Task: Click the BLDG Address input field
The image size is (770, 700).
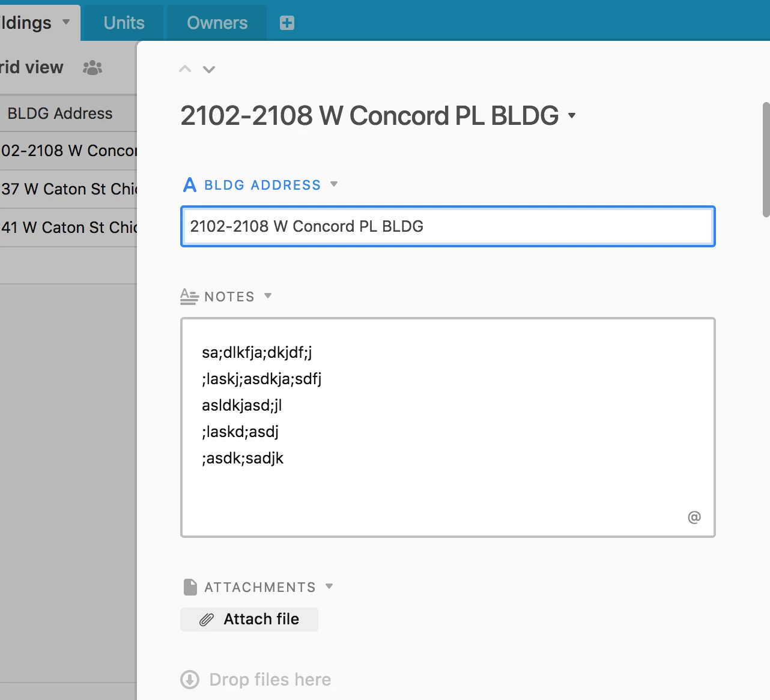Action: pos(448,226)
